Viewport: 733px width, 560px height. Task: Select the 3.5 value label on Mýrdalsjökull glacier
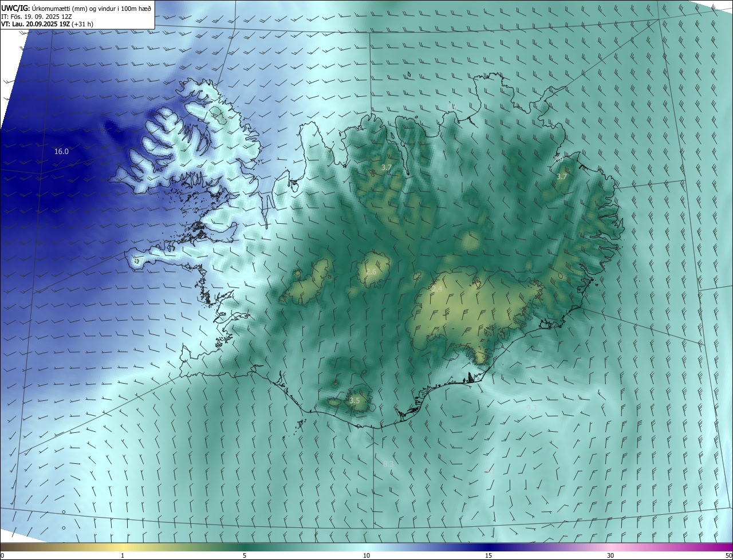pos(354,400)
